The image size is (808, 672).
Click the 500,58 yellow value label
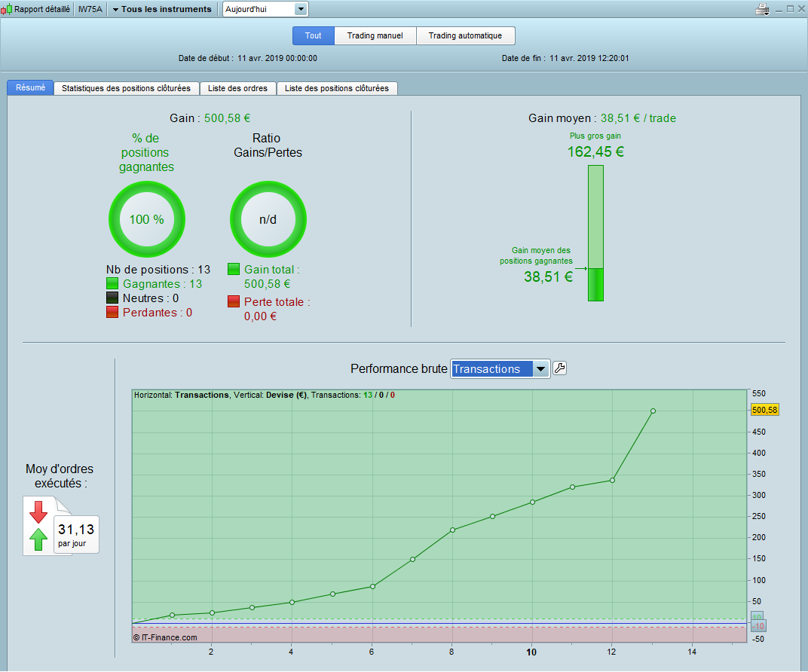765,410
